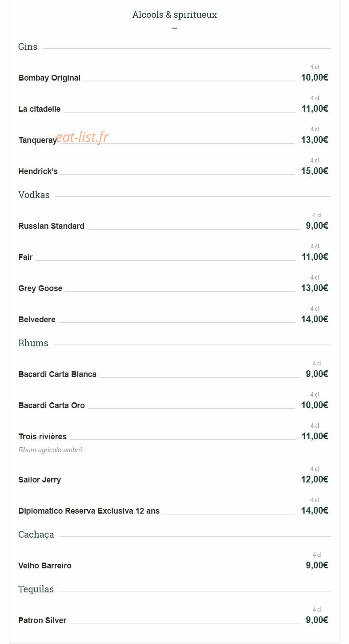Click the eat-list.fr watermark link
This screenshot has height=644, width=349.
tap(83, 137)
